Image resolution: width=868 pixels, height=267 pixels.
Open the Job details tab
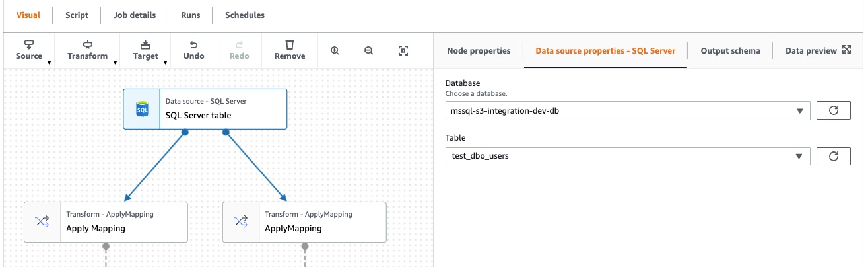click(135, 15)
